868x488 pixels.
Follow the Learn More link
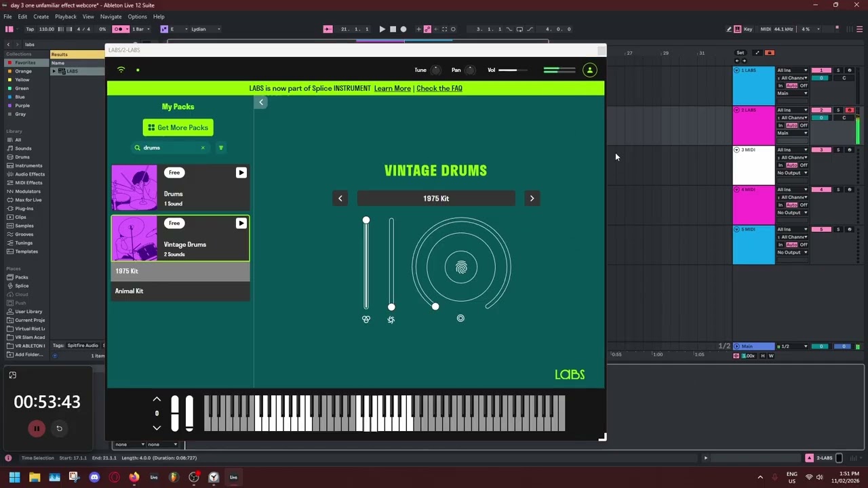393,88
